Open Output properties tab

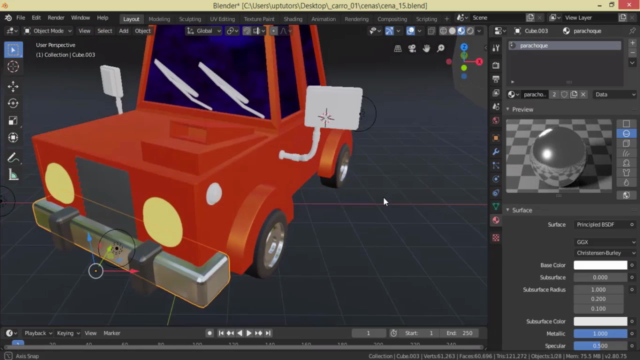click(x=496, y=79)
